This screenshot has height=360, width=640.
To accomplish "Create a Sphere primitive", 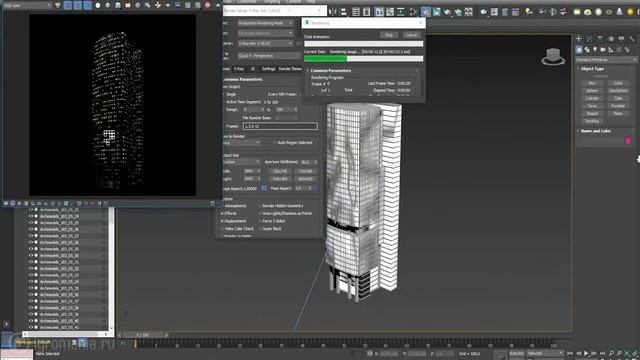I will pos(592,91).
